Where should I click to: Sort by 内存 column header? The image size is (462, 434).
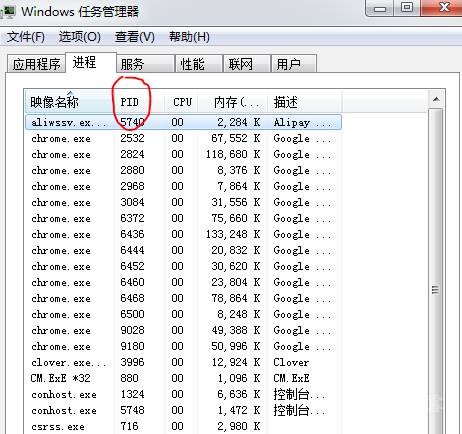point(233,102)
